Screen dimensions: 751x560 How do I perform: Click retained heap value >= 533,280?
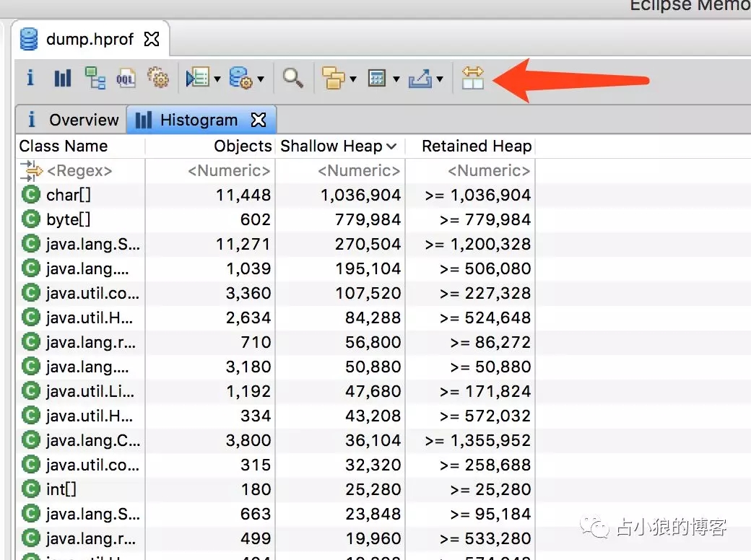point(485,538)
